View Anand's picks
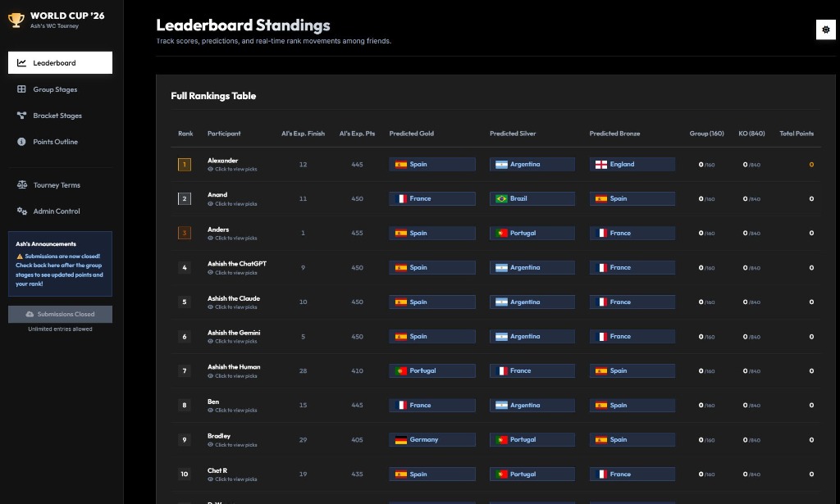This screenshot has width=840, height=504. [232, 204]
